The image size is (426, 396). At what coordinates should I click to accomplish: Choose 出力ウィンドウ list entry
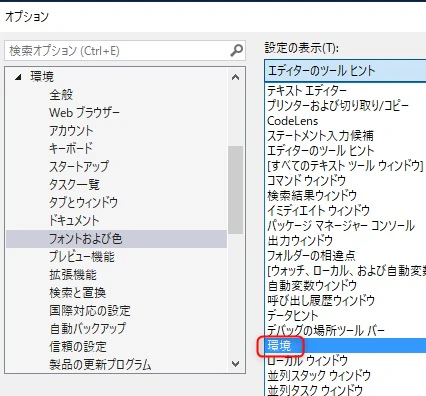point(346,240)
